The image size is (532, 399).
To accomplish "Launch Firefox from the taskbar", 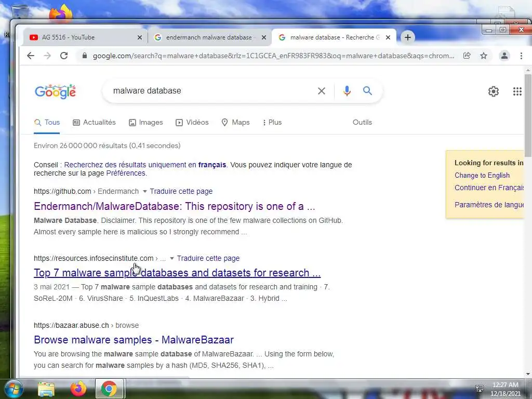I will point(78,389).
